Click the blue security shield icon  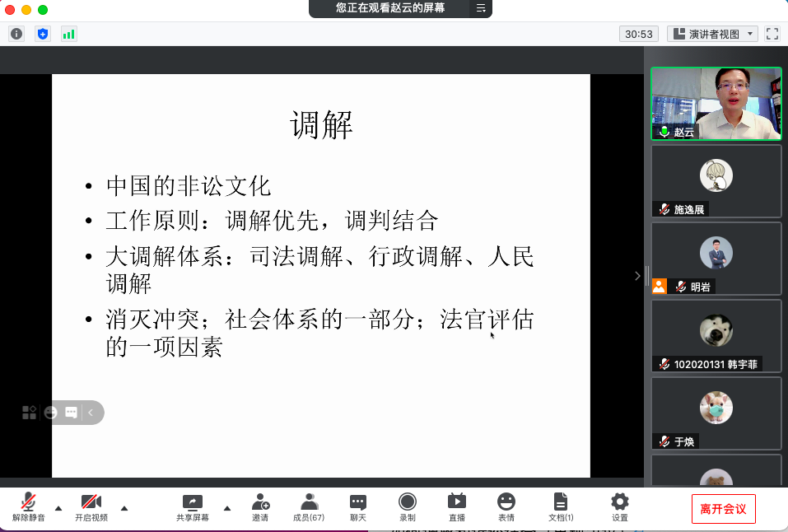tap(43, 34)
